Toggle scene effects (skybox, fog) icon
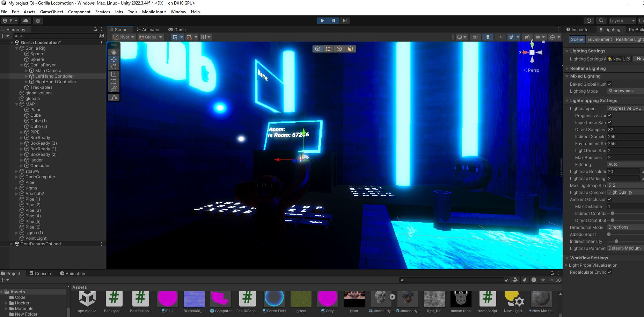Screen dimensions: 644x317 tap(511, 37)
